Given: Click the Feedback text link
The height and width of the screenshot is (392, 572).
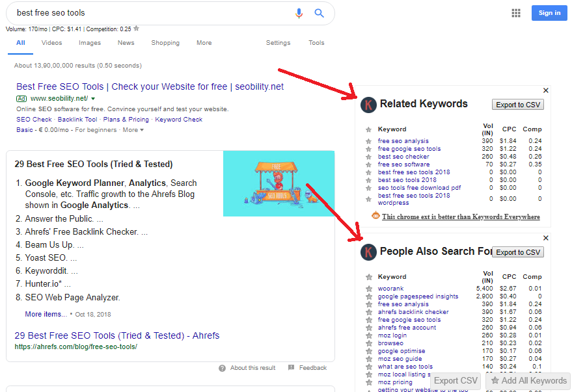Looking at the screenshot, I should click(x=313, y=368).
